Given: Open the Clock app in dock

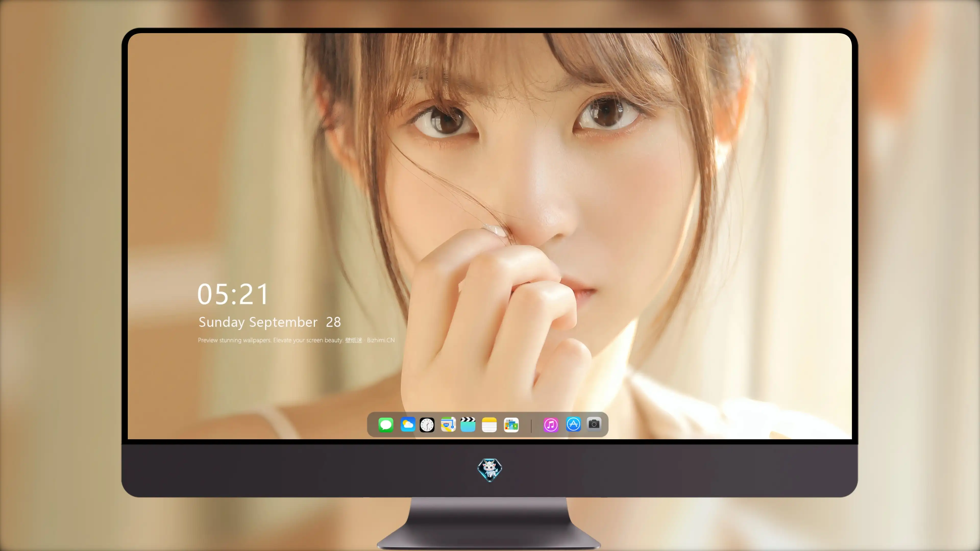Looking at the screenshot, I should coord(427,425).
